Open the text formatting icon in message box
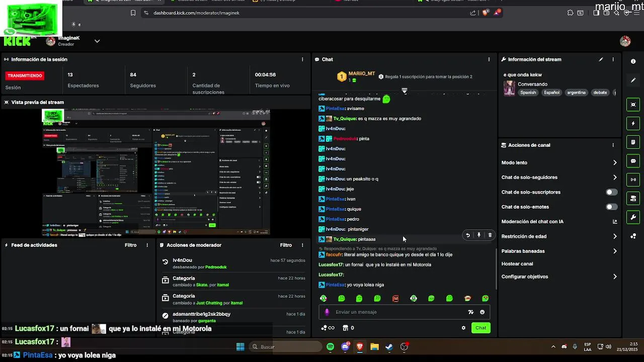This screenshot has width=644, height=362. pos(471,312)
